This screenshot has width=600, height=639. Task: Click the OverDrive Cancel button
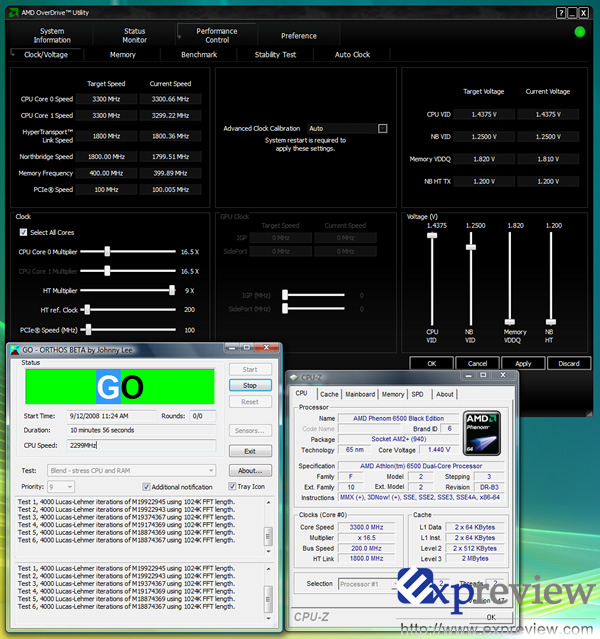coord(477,364)
